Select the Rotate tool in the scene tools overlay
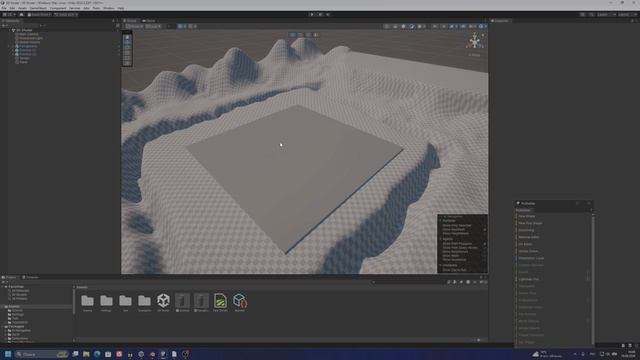Screen dimensions: 640x360 (x=127, y=47)
